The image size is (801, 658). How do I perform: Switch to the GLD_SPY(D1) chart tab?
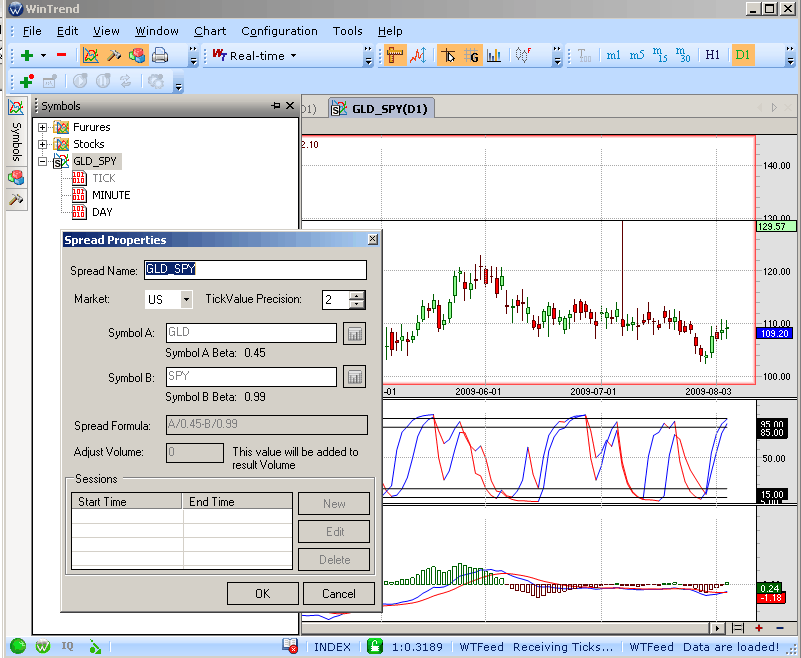382,108
